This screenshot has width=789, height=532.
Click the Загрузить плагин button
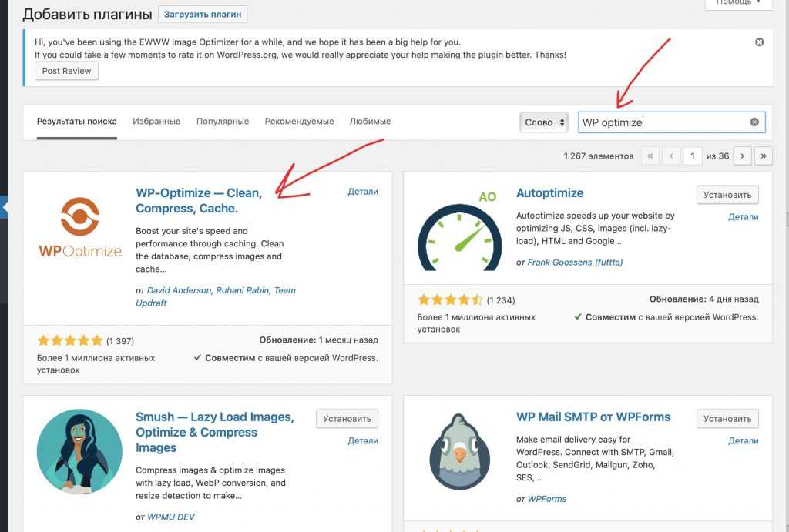(x=203, y=14)
